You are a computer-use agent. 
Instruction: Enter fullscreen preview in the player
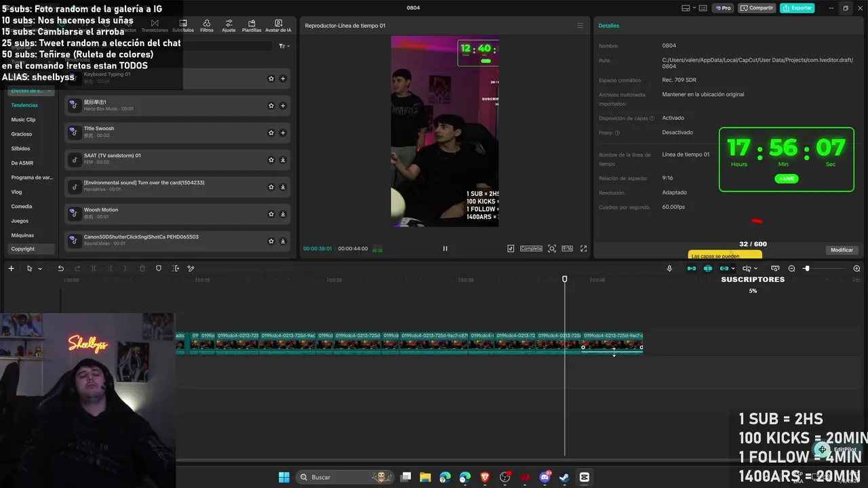(583, 249)
